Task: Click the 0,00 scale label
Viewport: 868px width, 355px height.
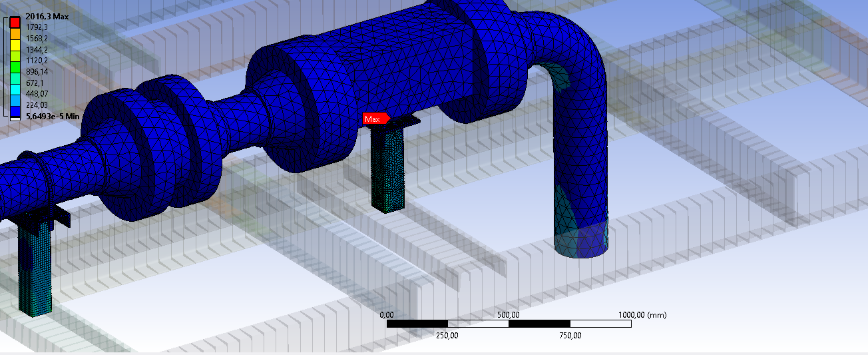Action: 387,315
